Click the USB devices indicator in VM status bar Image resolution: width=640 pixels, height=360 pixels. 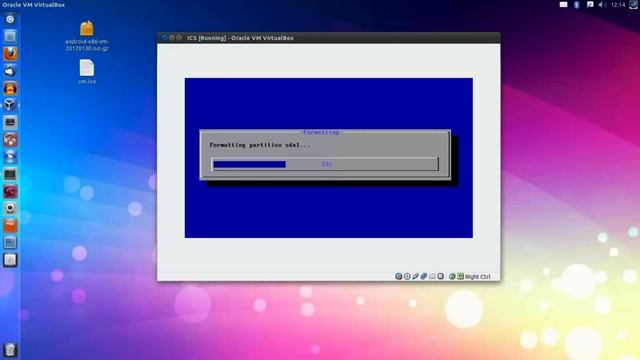(x=416, y=276)
